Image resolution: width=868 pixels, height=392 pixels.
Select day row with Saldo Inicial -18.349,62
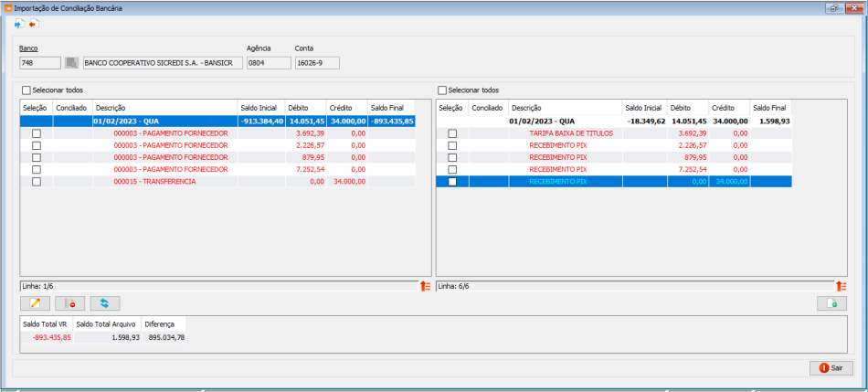tap(614, 121)
